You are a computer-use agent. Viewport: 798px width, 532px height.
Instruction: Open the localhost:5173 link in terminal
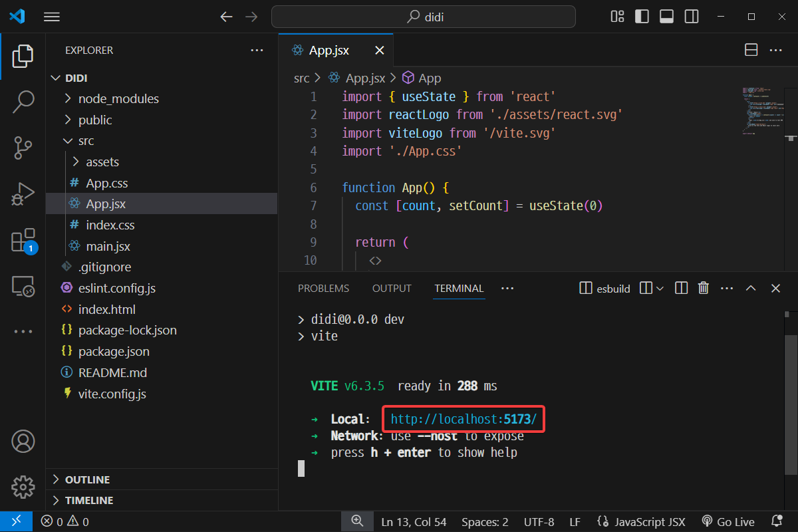tap(463, 419)
